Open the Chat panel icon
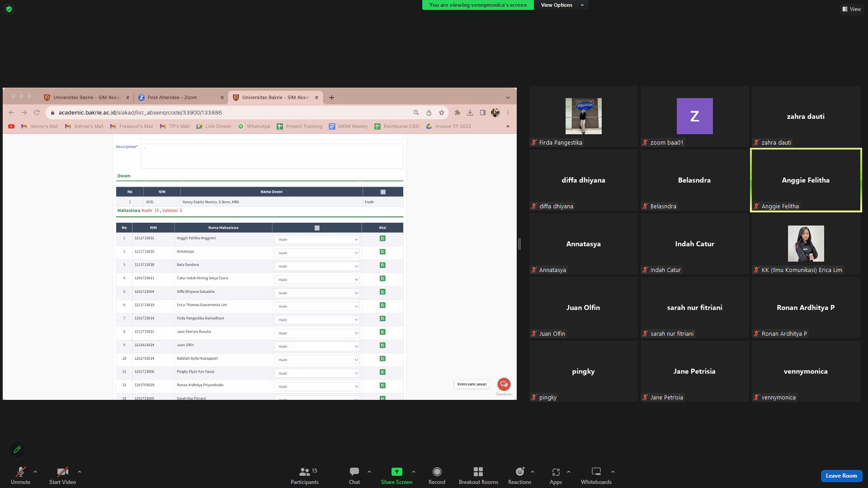The width and height of the screenshot is (868, 488). pos(354,472)
